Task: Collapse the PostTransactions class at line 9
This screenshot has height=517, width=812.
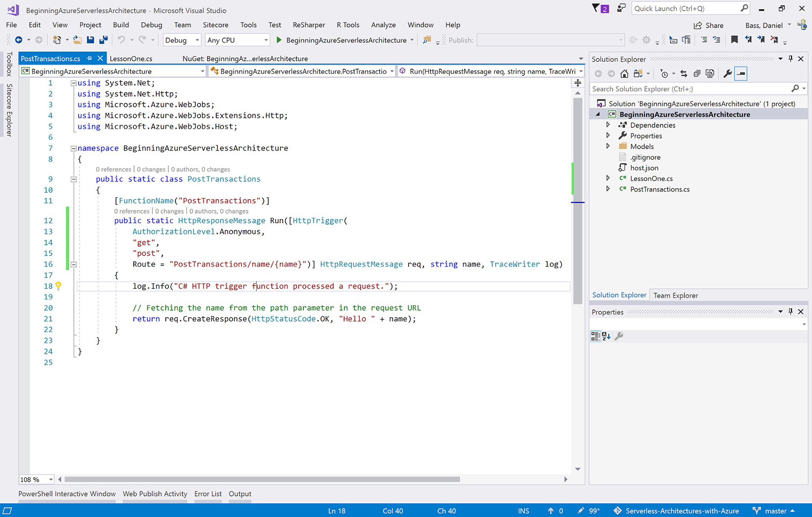Action: tap(74, 179)
